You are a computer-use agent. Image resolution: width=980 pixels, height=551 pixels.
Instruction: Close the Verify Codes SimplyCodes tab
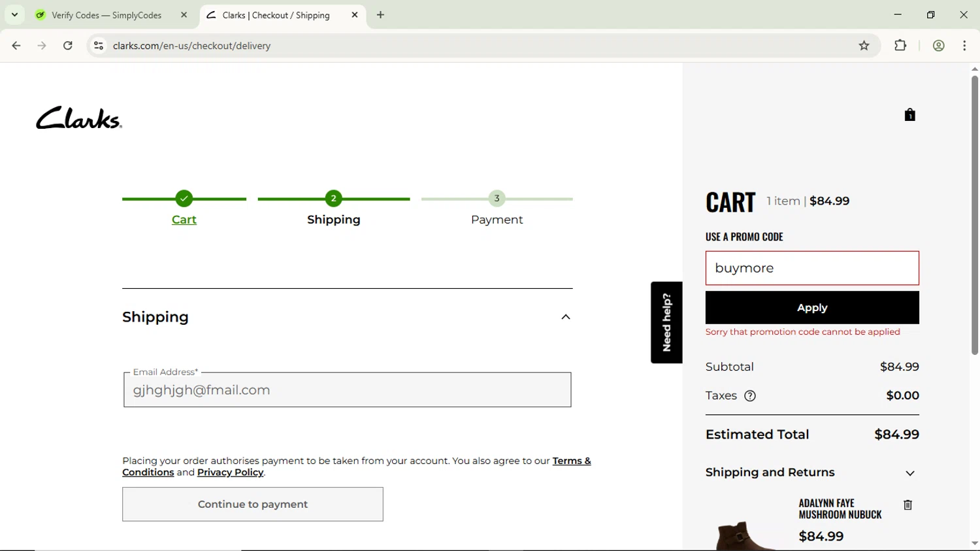(184, 15)
